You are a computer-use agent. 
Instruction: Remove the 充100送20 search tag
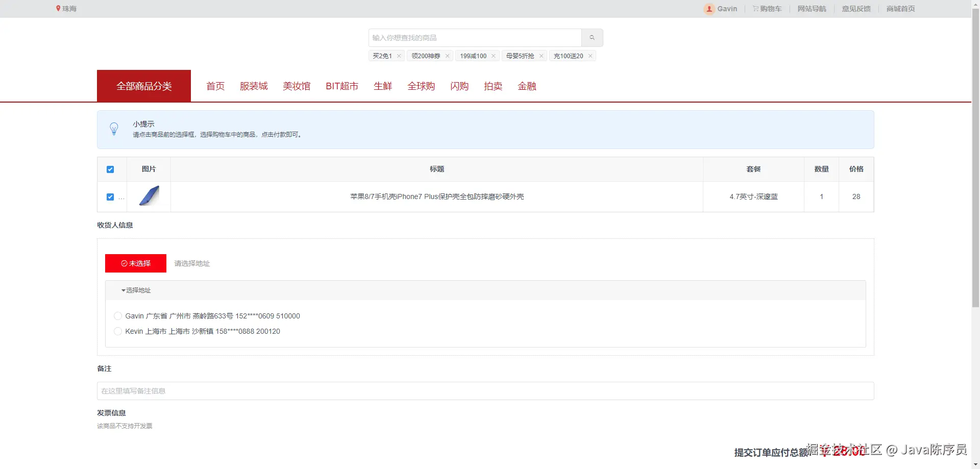click(591, 56)
